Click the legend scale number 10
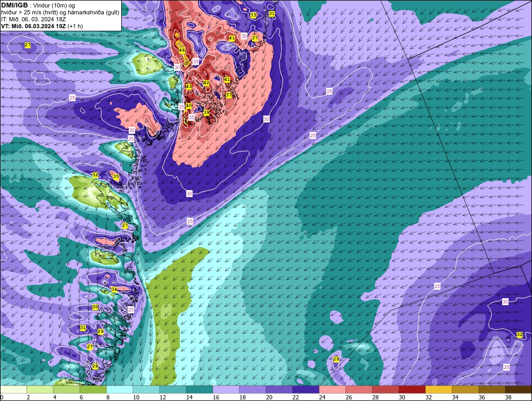532x401 pixels. click(136, 397)
